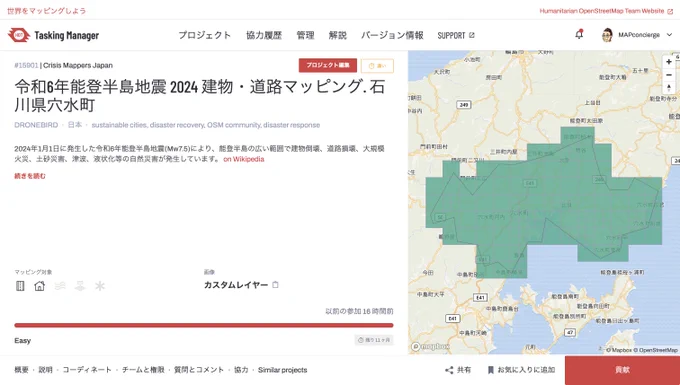This screenshot has height=385, width=680.
Task: Click お気に入りに追加 favorite label
Action: click(526, 370)
